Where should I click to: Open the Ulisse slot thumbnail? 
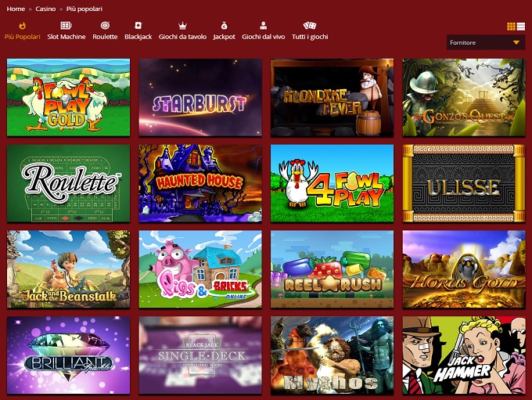464,183
